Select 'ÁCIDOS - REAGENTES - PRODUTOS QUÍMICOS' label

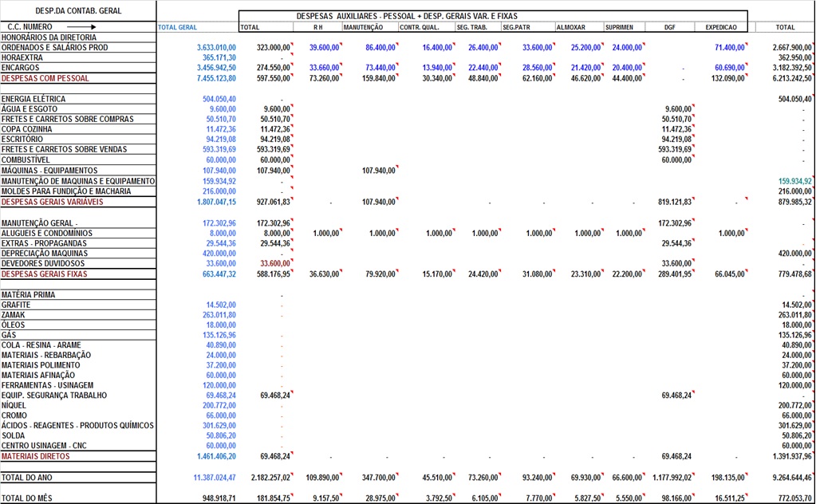(x=77, y=426)
